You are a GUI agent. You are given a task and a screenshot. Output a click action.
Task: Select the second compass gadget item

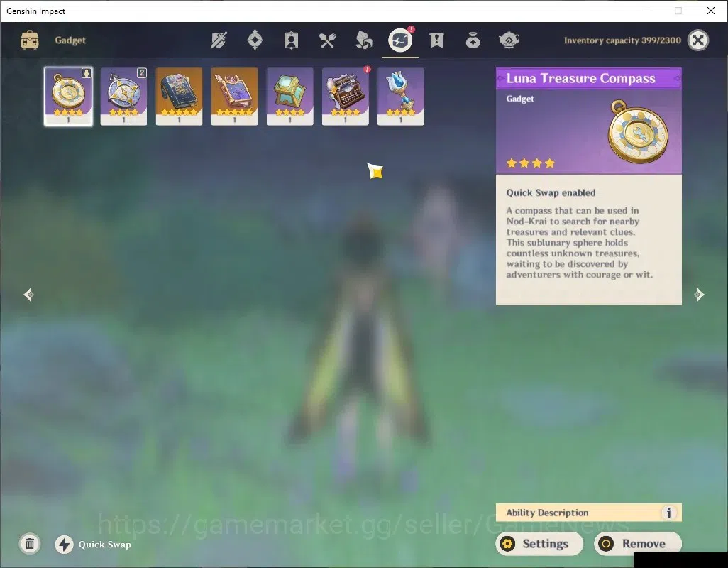point(123,96)
